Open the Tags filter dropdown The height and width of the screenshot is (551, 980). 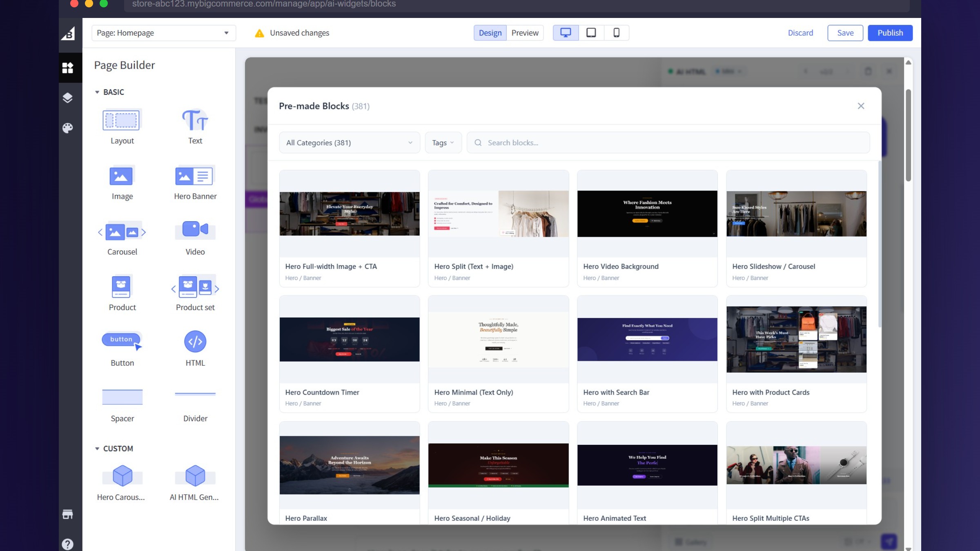tap(443, 143)
